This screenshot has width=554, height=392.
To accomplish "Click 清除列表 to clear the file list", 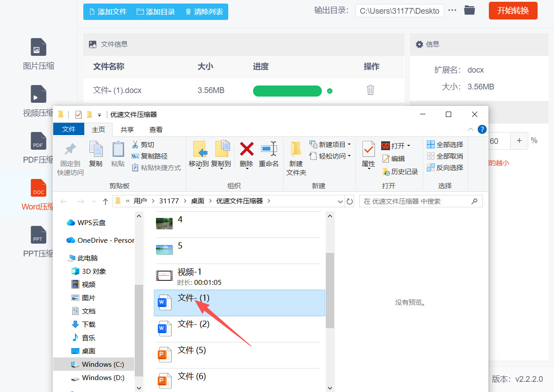I will 204,12.
